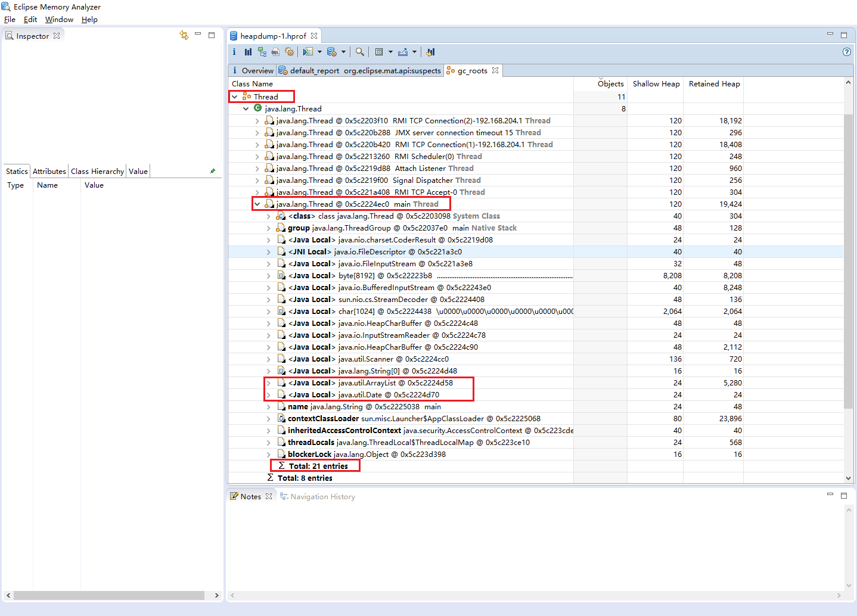Click the Run Expert System Test icon
The image size is (857, 616).
tap(308, 52)
